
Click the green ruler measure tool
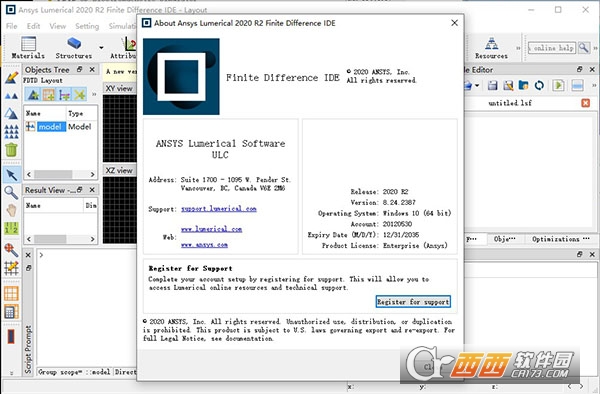point(11,228)
